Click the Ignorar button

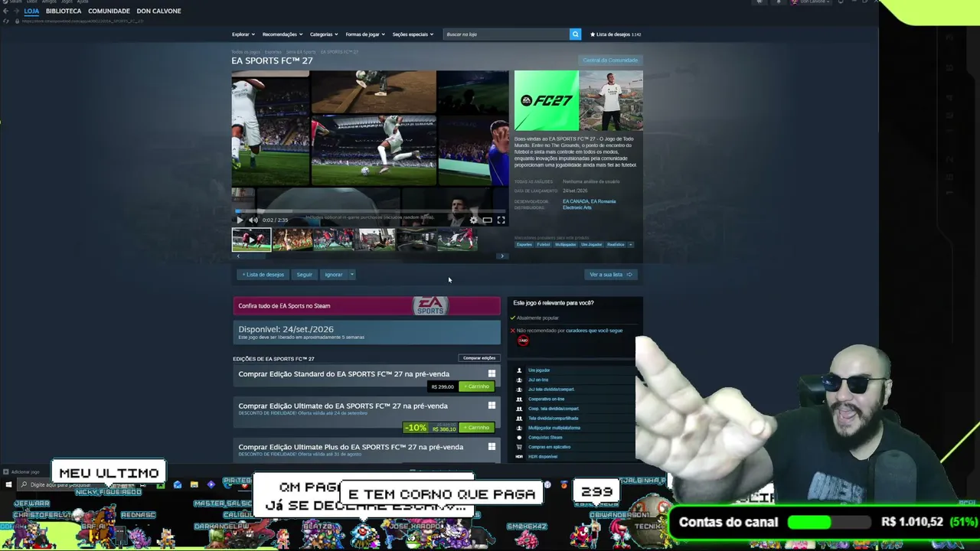point(334,275)
